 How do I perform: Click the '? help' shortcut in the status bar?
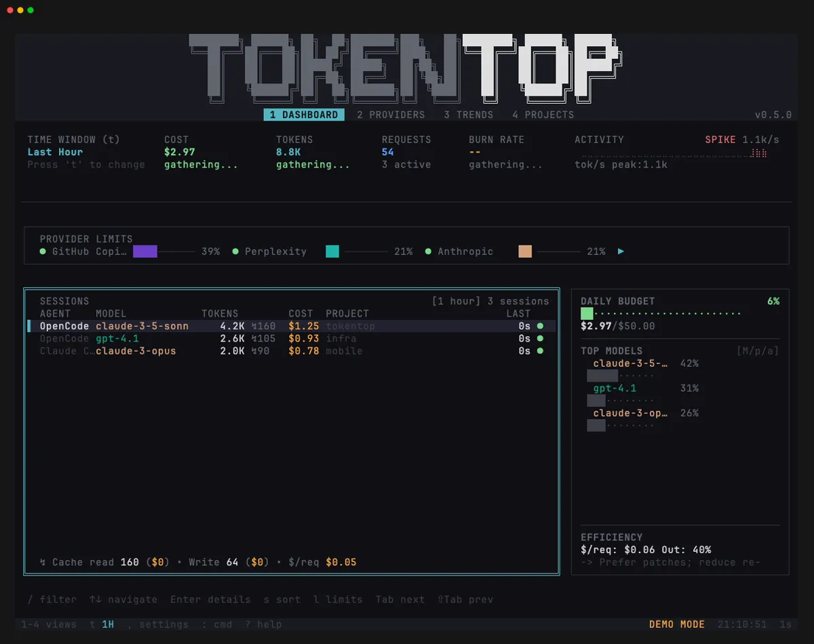click(263, 624)
